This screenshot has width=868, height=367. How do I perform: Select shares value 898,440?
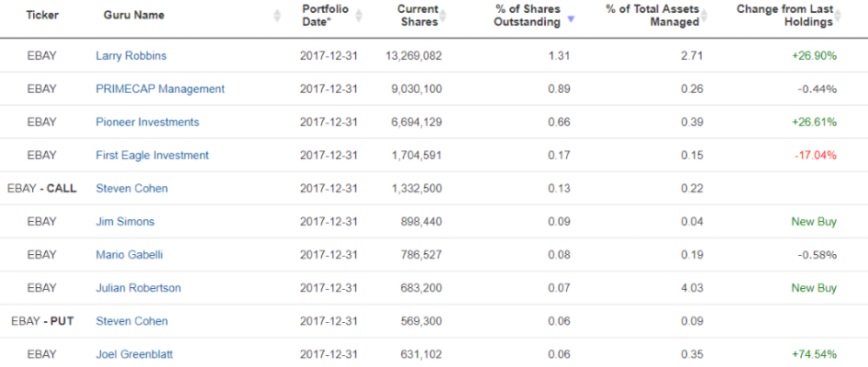click(x=421, y=221)
